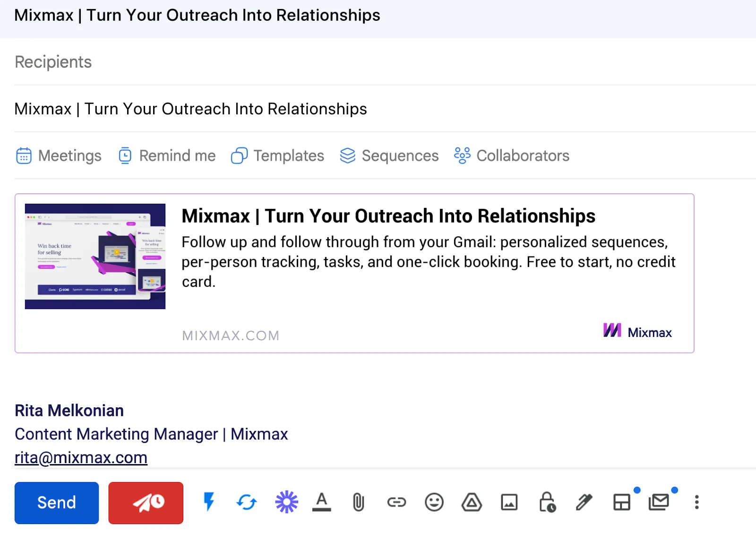Click the compose window title bar text
The height and width of the screenshot is (534, 756).
click(x=197, y=15)
